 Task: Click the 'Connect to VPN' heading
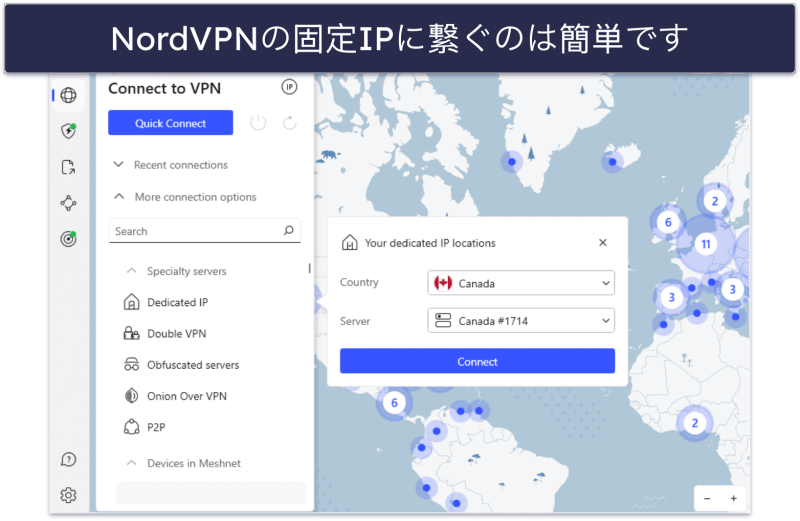[165, 88]
